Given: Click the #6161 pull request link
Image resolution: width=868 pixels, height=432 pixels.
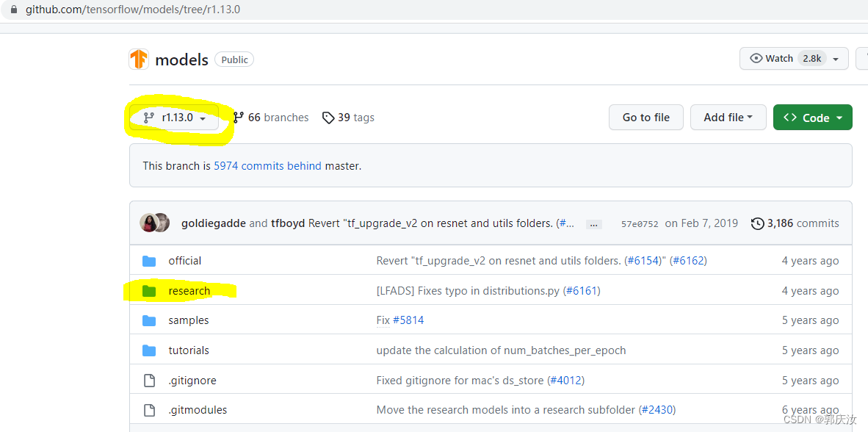Looking at the screenshot, I should tap(582, 291).
